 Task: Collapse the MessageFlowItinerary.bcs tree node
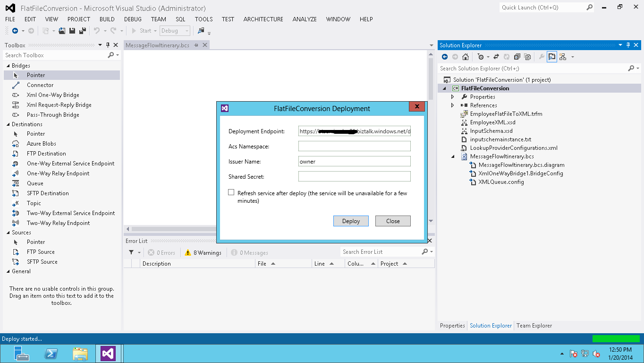pos(452,156)
